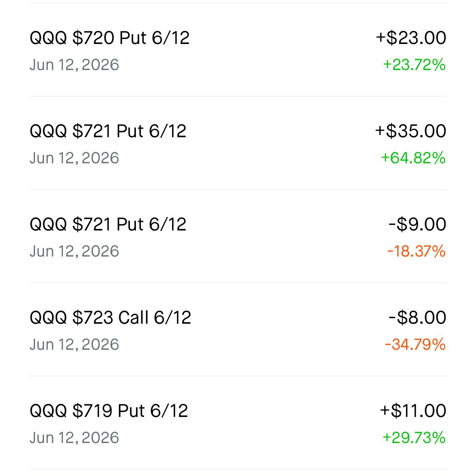Tap the -$8.00 loss value

[x=417, y=318]
